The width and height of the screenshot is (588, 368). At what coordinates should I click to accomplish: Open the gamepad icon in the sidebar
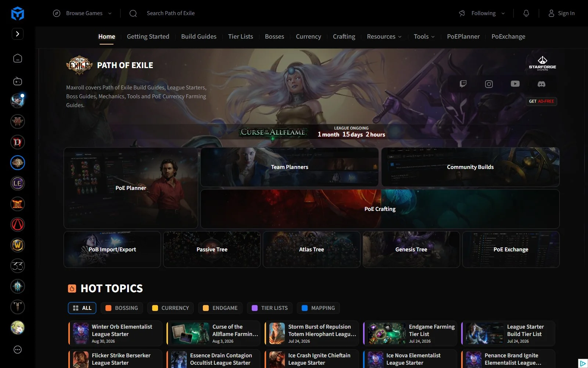coord(18,81)
